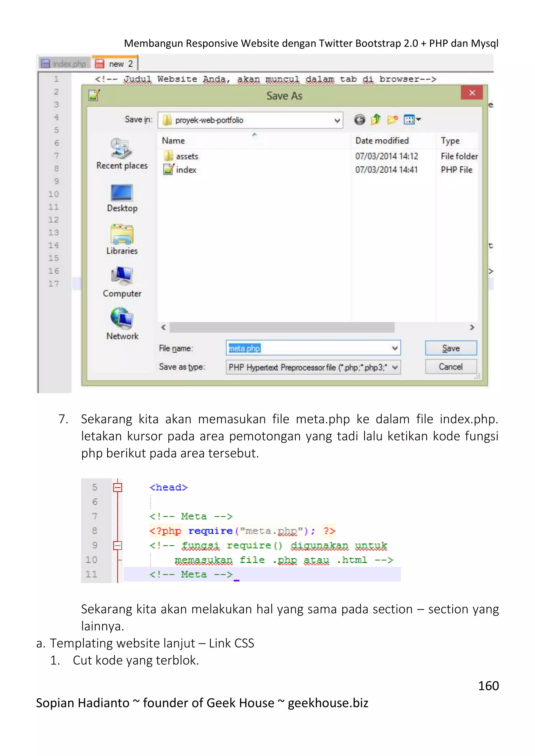
Task: Open the Save as type dropdown
Action: (x=313, y=367)
